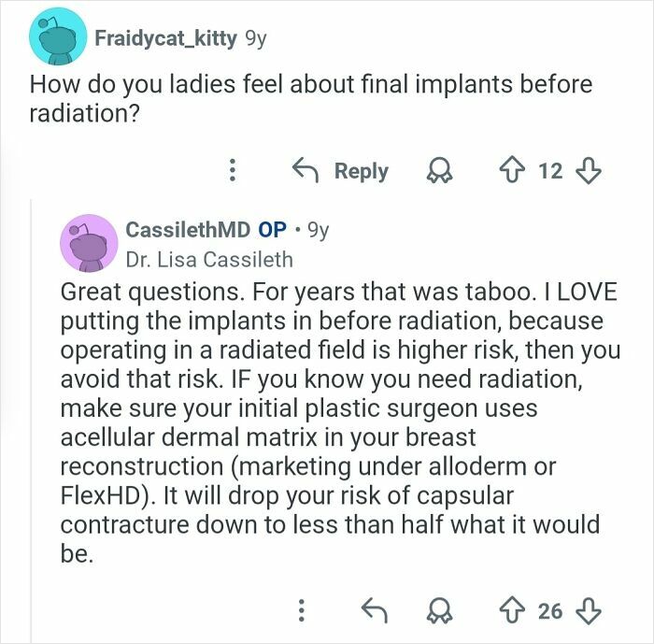Give an award to Fraidycat_kitty's comment
The height and width of the screenshot is (644, 654).
[x=438, y=171]
